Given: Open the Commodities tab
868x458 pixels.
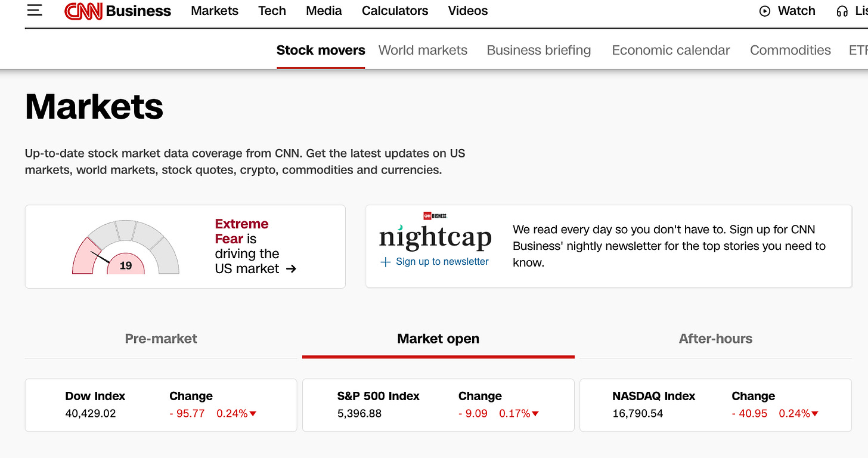Looking at the screenshot, I should click(790, 50).
